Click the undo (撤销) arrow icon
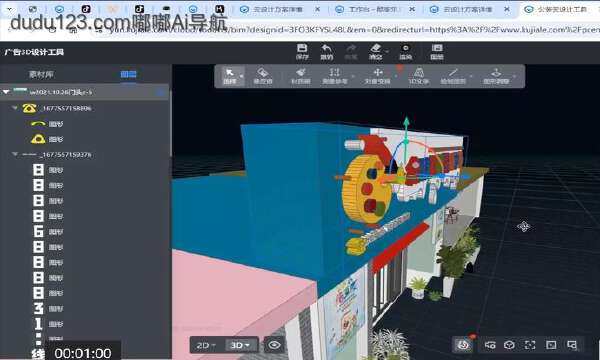Viewport: 600px width, 360px height. pos(326,51)
